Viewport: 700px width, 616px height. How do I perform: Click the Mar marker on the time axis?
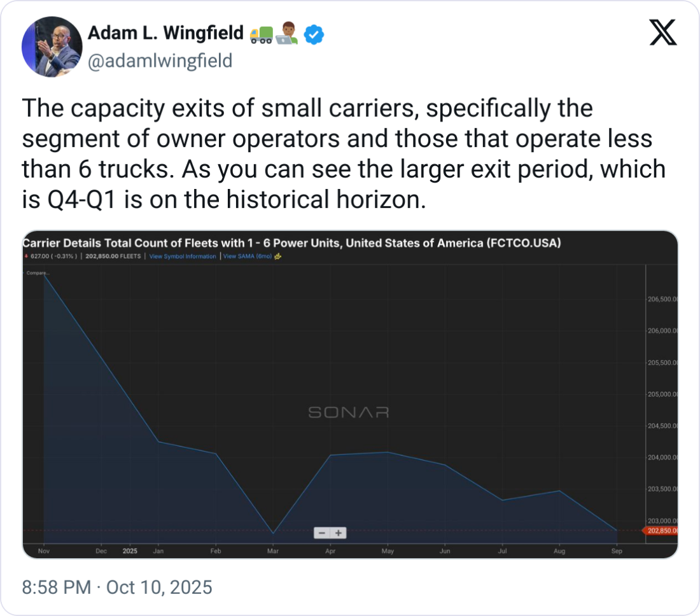click(x=273, y=551)
